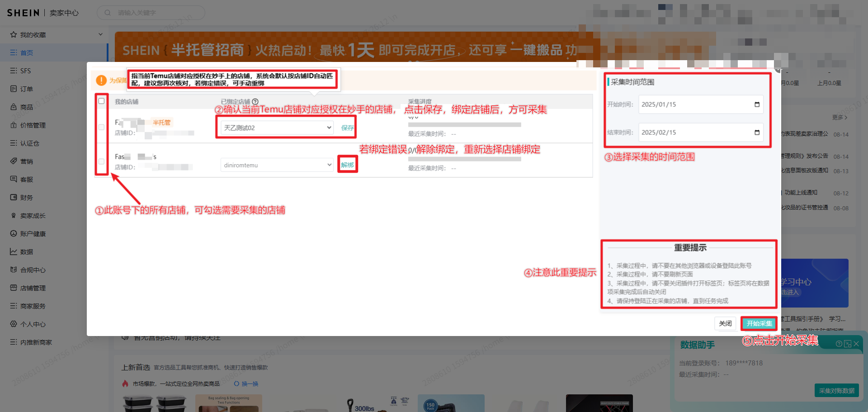Click the search magnifier icon in top bar
The image size is (868, 412).
[108, 13]
